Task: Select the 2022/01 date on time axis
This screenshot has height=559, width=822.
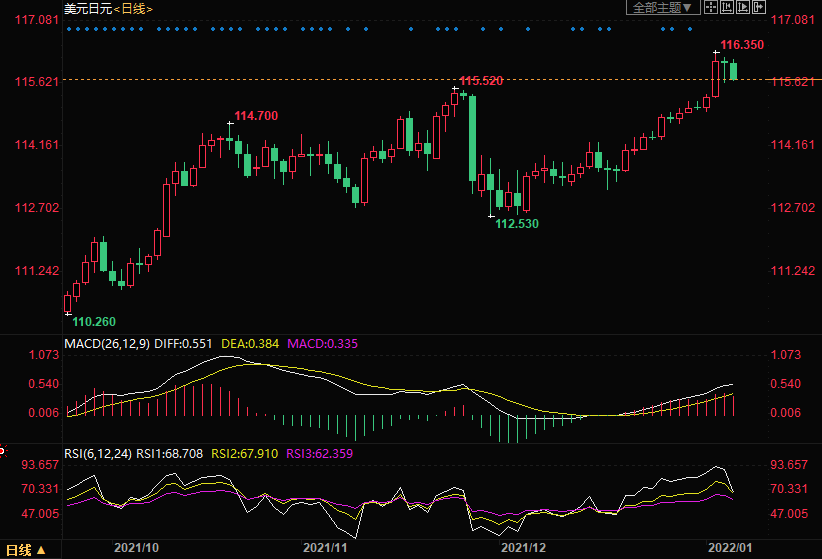Action: click(x=729, y=548)
